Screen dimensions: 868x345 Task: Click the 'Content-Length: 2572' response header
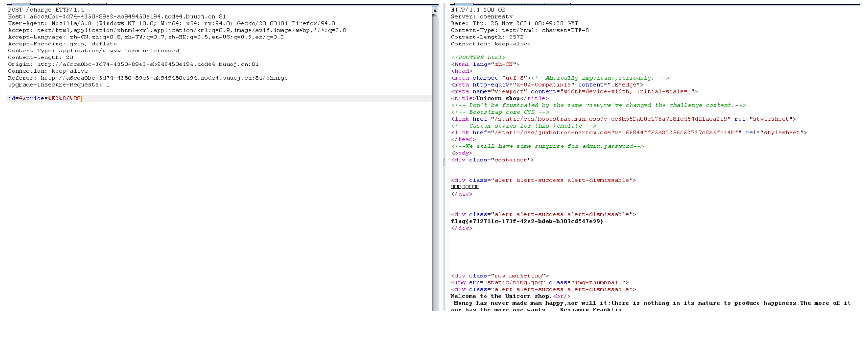(x=487, y=37)
